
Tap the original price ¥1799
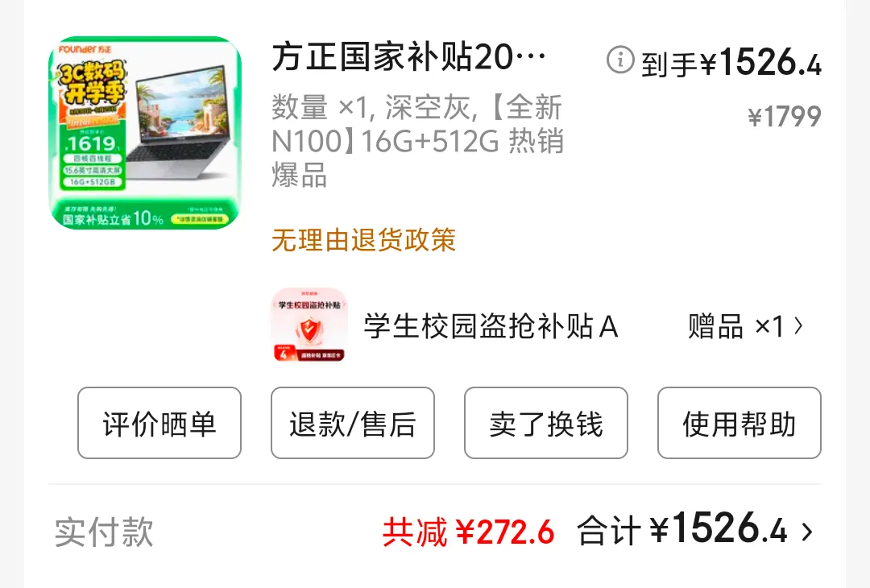pos(785,117)
